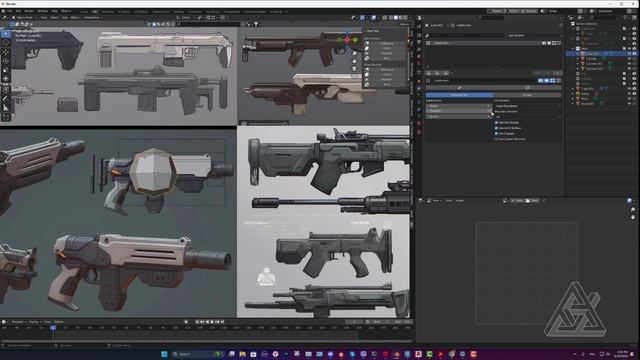
Task: Open the Tool properties tab icon
Action: click(x=419, y=26)
